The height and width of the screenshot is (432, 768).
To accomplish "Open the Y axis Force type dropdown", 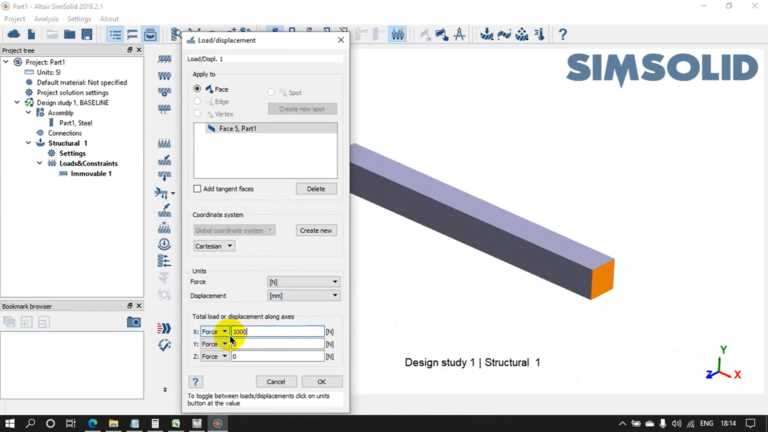I will [x=215, y=344].
